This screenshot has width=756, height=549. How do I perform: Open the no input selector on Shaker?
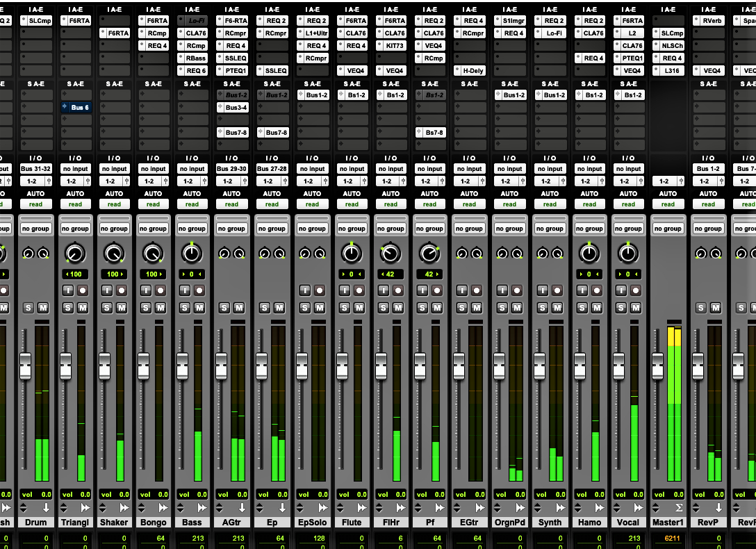pos(114,168)
